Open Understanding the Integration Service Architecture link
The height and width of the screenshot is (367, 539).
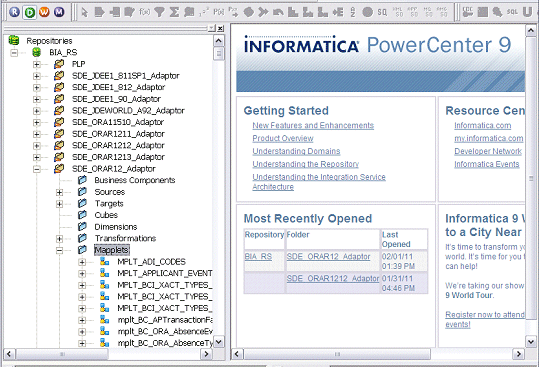(x=319, y=182)
